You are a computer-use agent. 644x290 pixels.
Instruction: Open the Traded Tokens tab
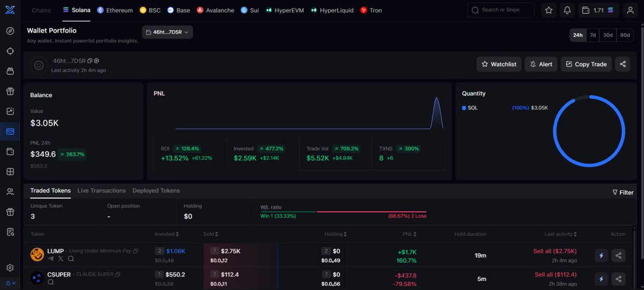click(x=50, y=191)
